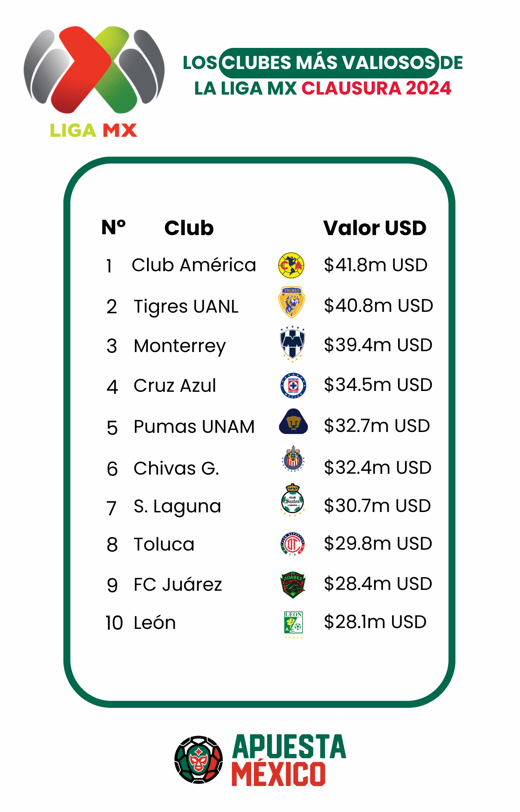Select the $28.1m USD value for León
The width and height of the screenshot is (520, 812).
coord(375,622)
